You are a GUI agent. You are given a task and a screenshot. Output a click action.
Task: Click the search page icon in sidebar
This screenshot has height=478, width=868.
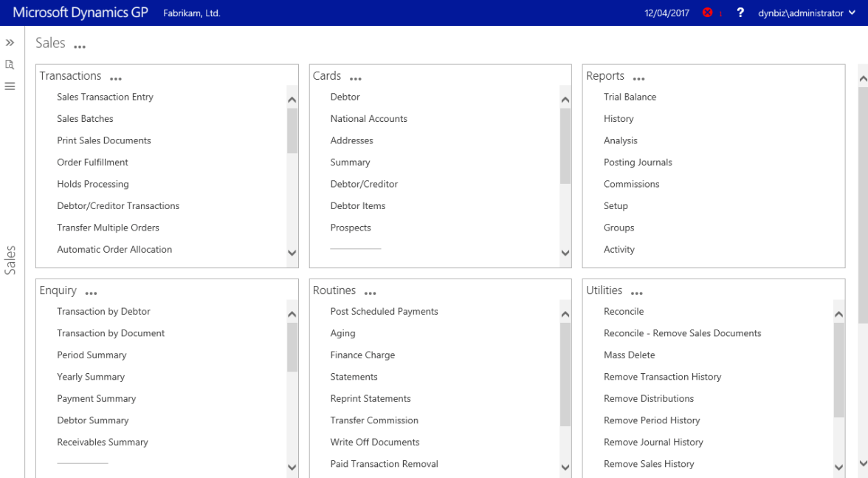click(x=10, y=65)
